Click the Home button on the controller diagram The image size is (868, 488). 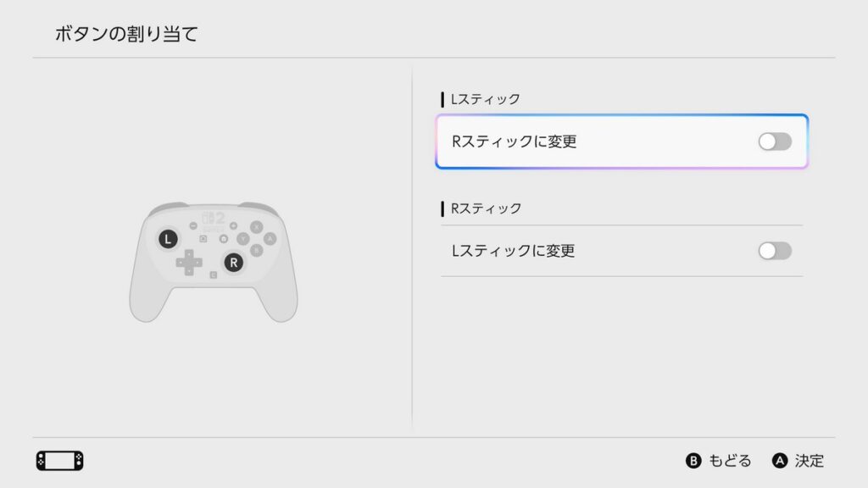224,238
